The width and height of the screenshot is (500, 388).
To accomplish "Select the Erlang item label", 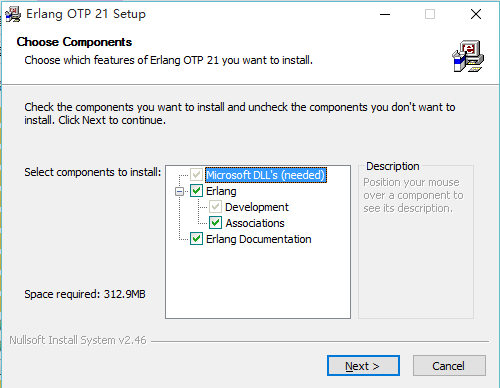I will click(221, 191).
